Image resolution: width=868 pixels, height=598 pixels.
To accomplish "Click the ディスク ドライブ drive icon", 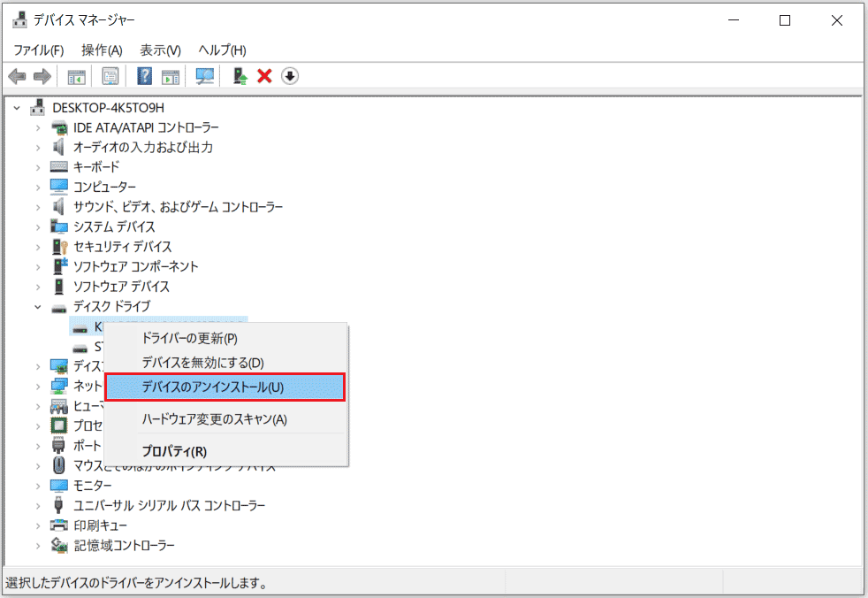I will coord(58,307).
